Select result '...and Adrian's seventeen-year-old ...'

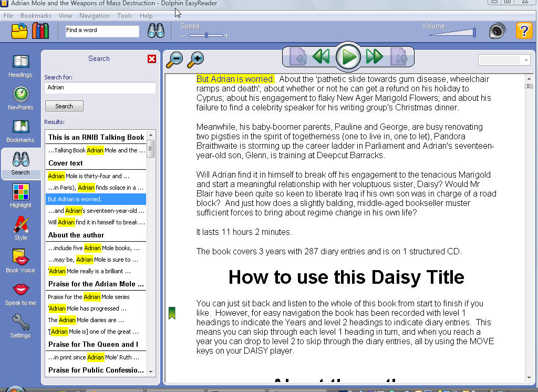[x=96, y=211]
